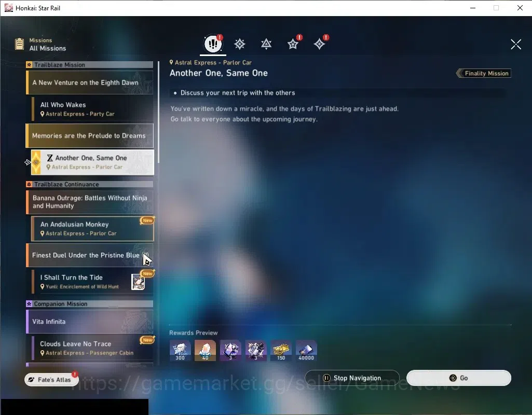Open the Companion Mission star tab
This screenshot has height=415, width=532.
point(293,44)
